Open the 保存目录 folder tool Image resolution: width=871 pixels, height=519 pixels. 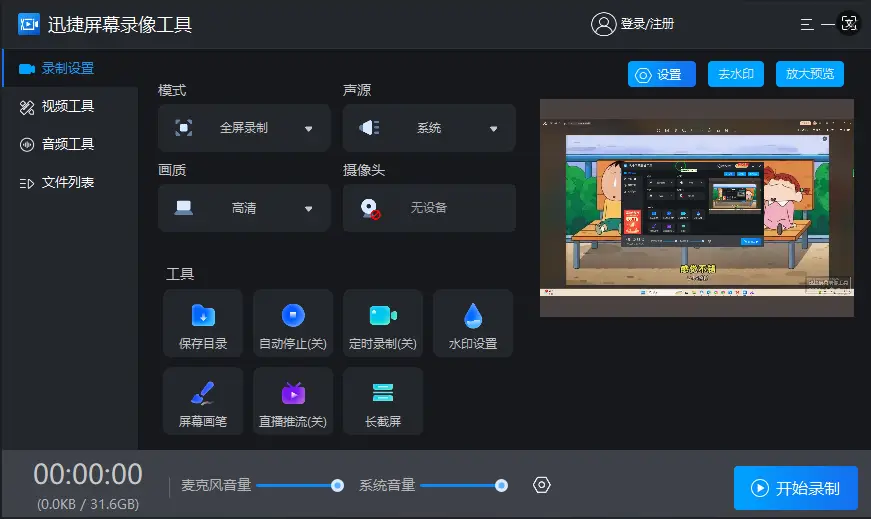point(203,329)
